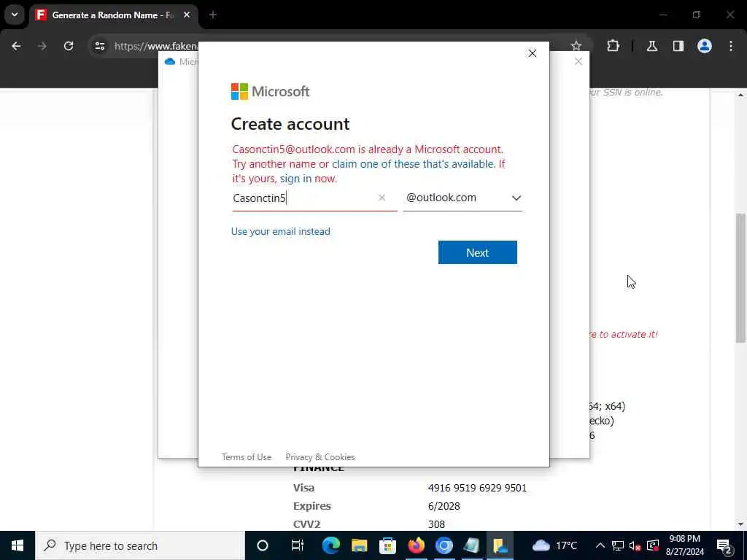This screenshot has width=747, height=560.
Task: Open the @outlook.com domain dropdown
Action: coord(462,198)
